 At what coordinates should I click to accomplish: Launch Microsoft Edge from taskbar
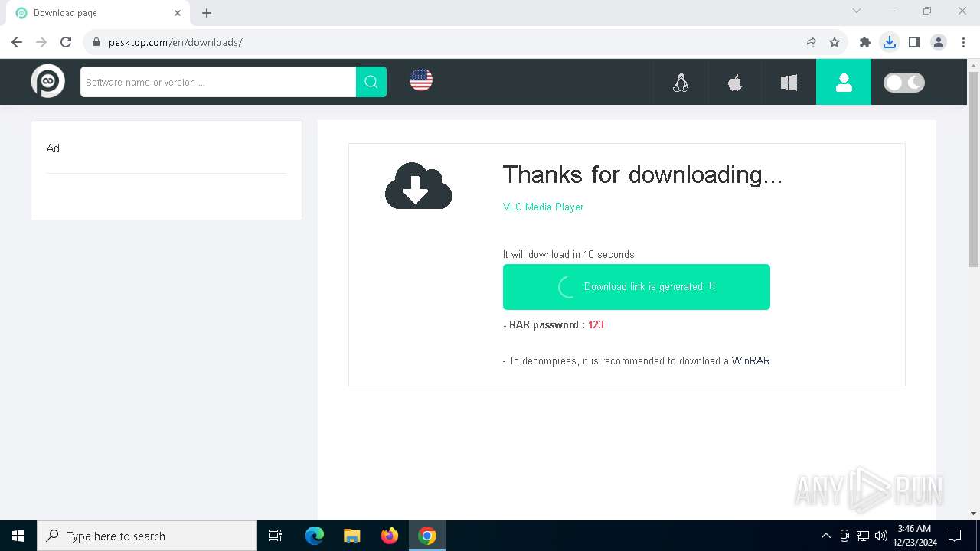(x=315, y=536)
